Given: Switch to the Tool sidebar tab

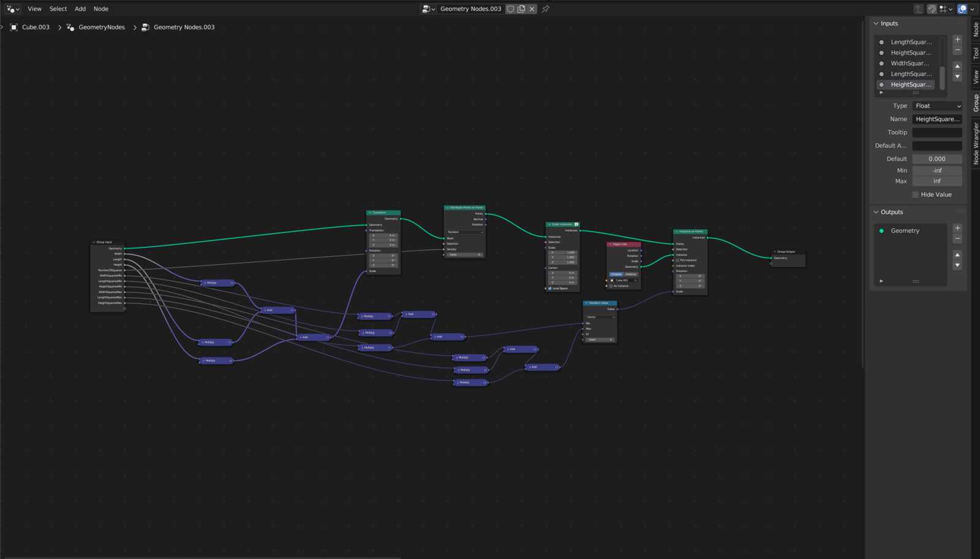Looking at the screenshot, I should [976, 53].
